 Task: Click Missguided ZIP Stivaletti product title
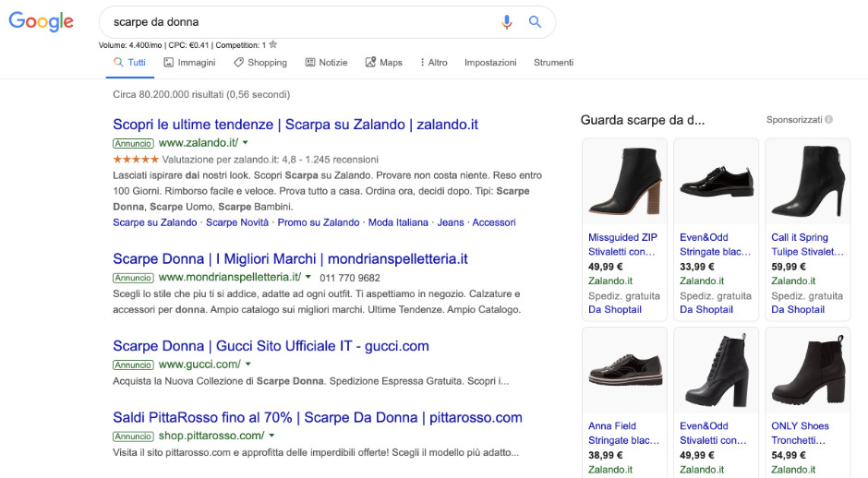coord(622,245)
